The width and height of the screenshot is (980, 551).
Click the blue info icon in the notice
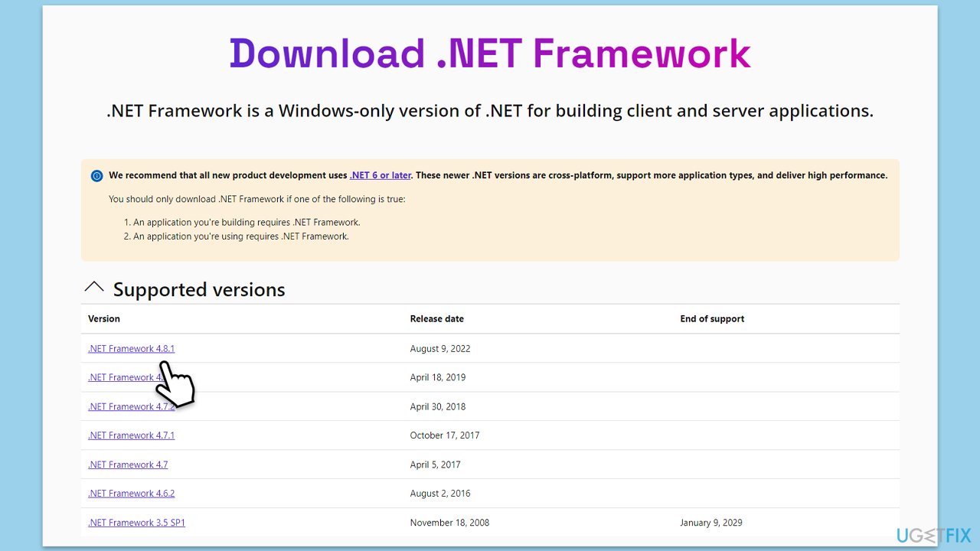[x=96, y=176]
